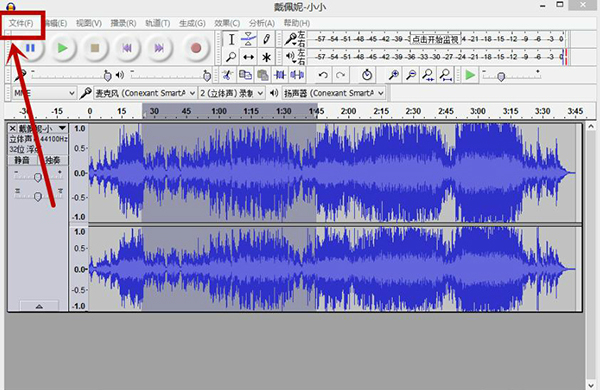Close the track with its X button
600x390 pixels.
(12, 128)
